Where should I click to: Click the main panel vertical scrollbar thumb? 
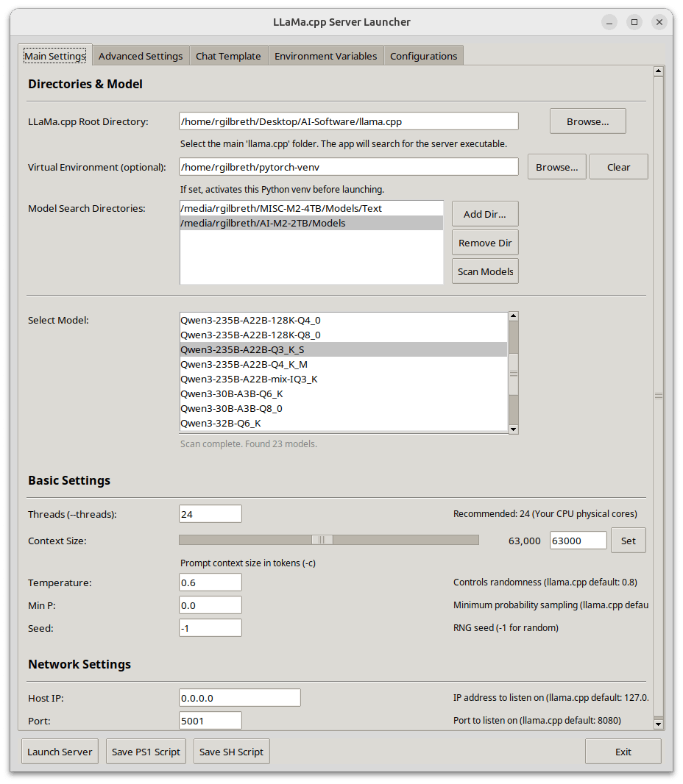point(659,396)
